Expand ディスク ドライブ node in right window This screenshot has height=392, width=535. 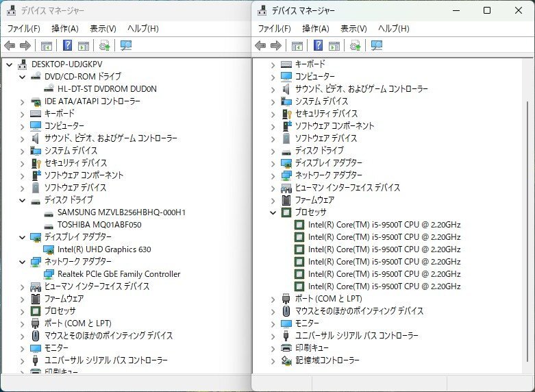[x=273, y=151]
